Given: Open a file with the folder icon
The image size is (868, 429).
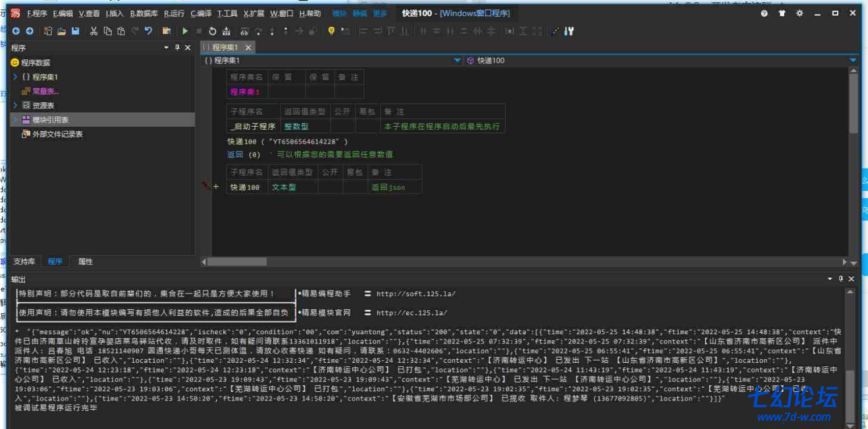Looking at the screenshot, I should (x=62, y=31).
